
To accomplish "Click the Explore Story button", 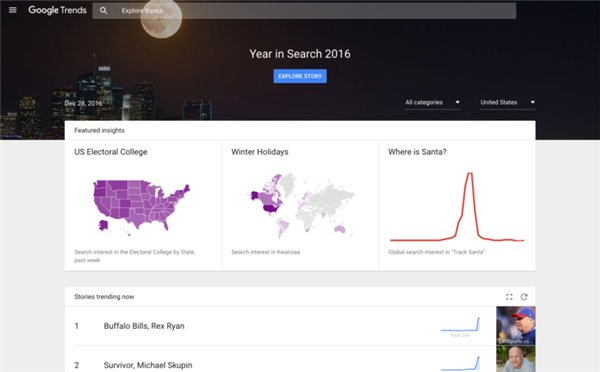I will point(300,76).
